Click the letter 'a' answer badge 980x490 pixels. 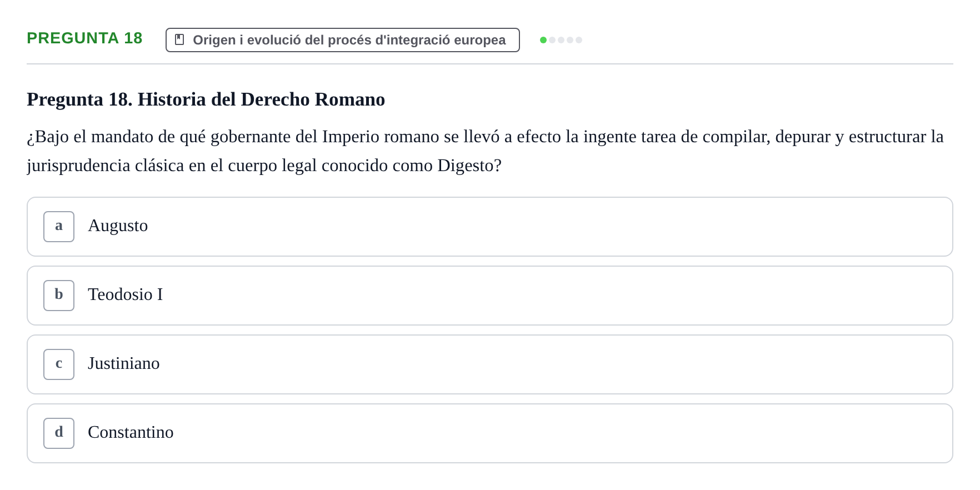(x=59, y=227)
